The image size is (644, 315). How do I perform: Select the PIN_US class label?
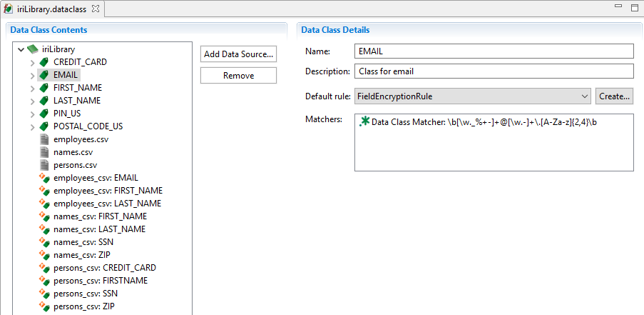click(67, 113)
